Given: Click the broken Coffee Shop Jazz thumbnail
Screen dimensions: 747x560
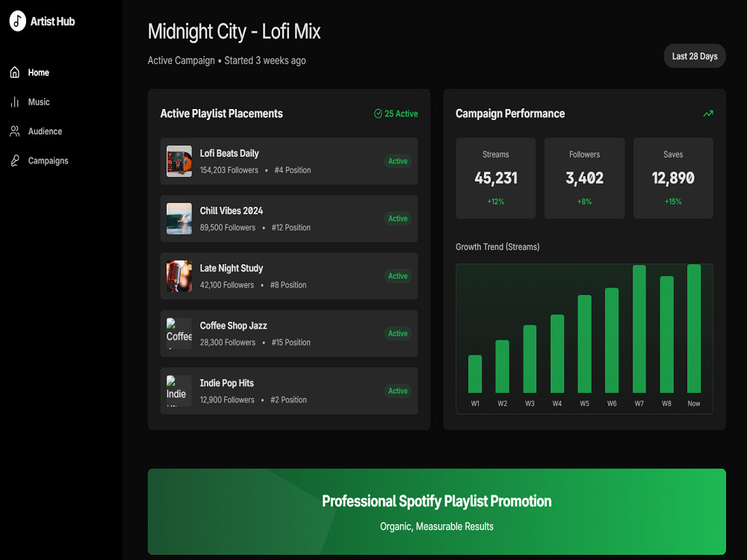Looking at the screenshot, I should coord(179,333).
